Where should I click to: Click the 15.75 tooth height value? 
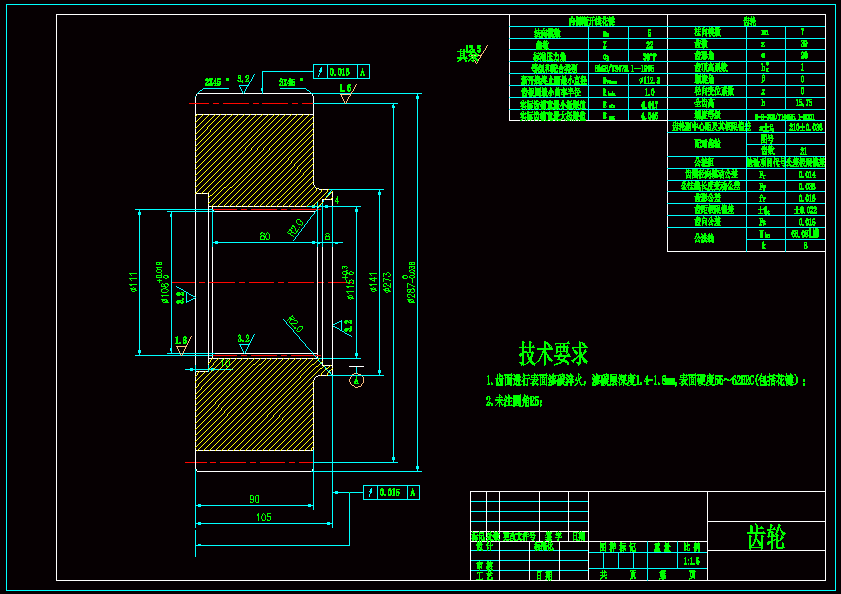804,103
